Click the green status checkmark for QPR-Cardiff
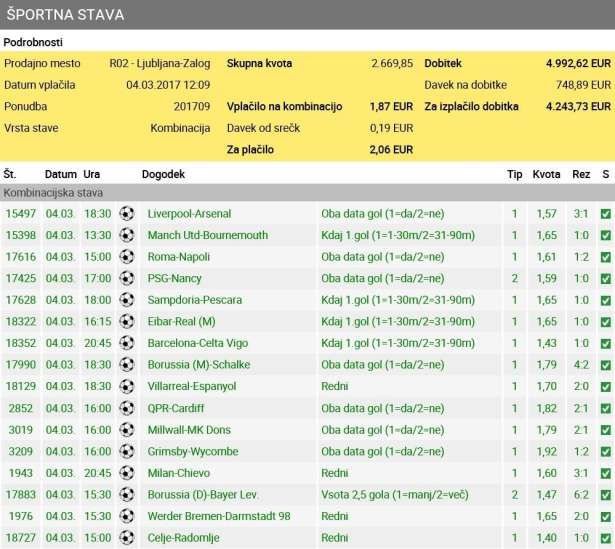The height and width of the screenshot is (549, 615). (606, 409)
